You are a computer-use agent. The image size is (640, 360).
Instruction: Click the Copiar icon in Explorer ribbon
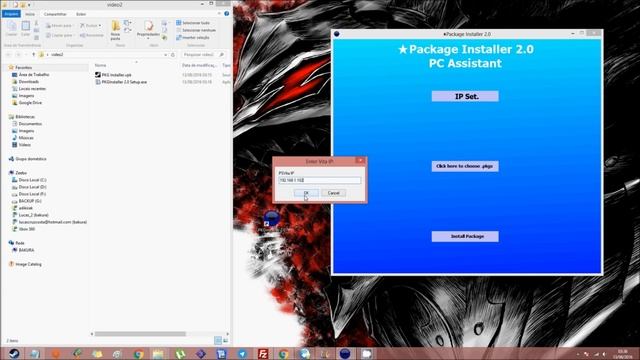tap(12, 29)
